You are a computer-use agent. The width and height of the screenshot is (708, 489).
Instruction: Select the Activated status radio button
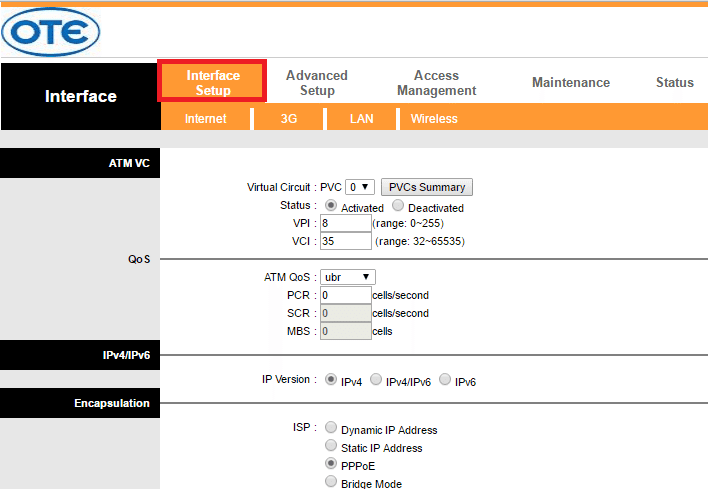pos(331,206)
